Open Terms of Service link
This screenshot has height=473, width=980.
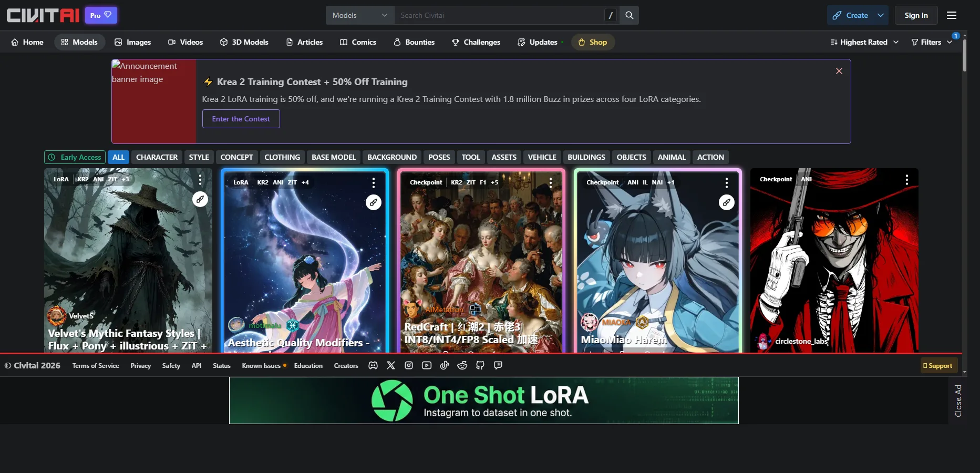[x=96, y=365]
